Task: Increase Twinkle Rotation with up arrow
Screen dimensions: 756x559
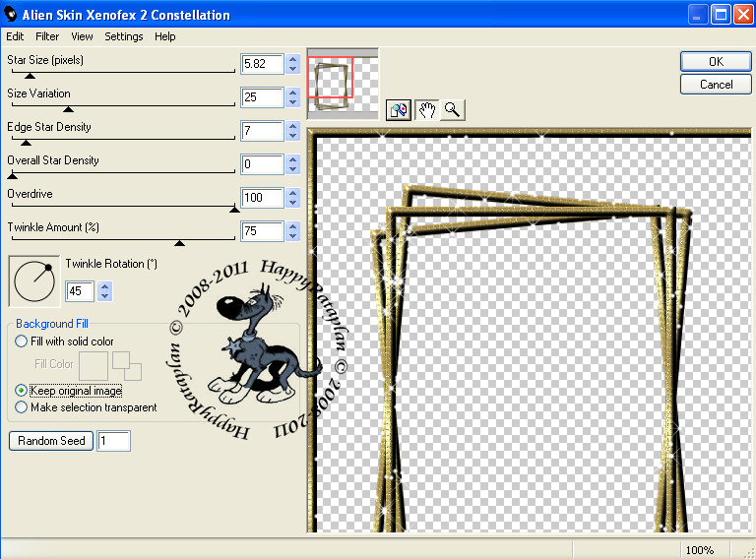Action: point(104,286)
